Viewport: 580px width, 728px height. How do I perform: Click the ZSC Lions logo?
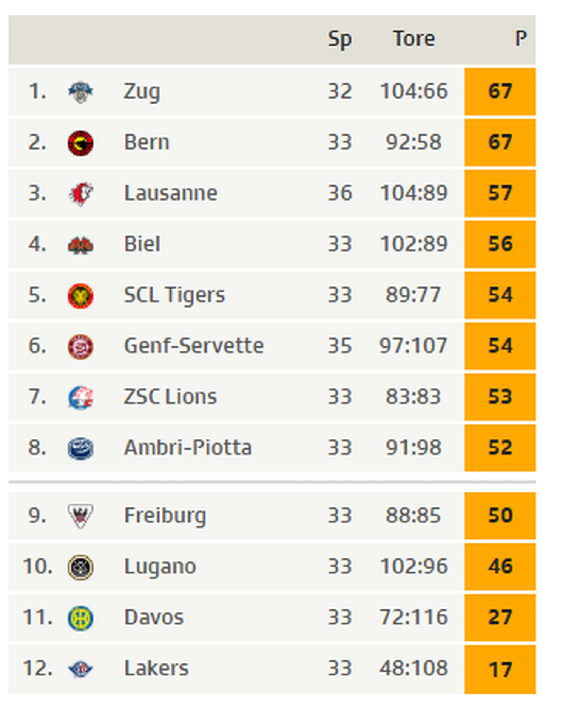80,397
